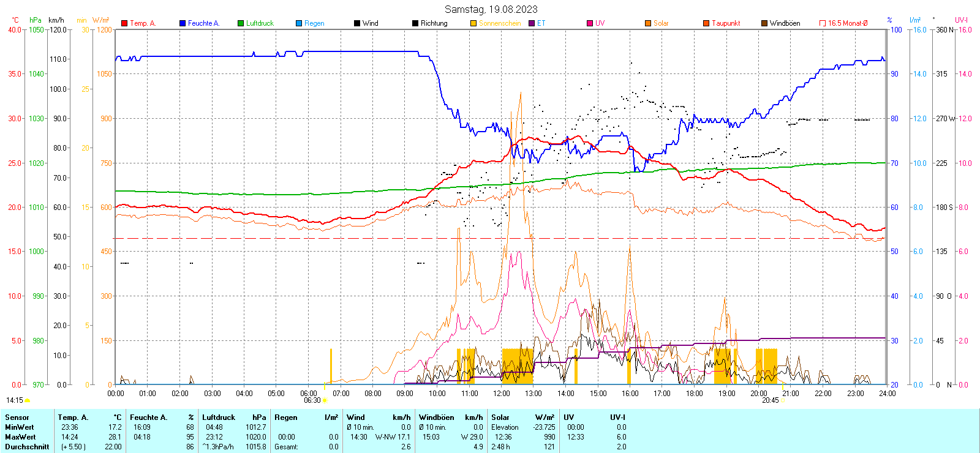Click the Solar legend label

[661, 23]
